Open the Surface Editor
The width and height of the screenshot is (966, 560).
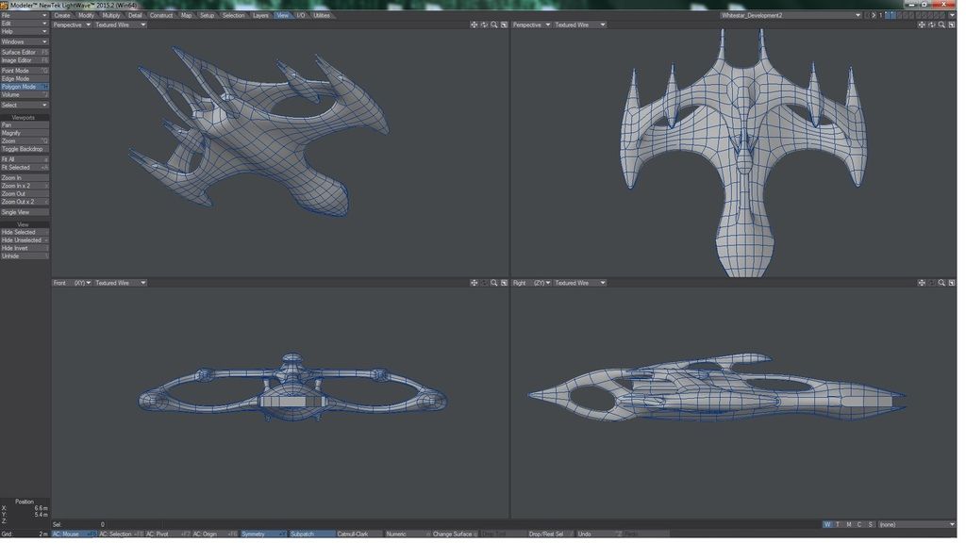25,52
